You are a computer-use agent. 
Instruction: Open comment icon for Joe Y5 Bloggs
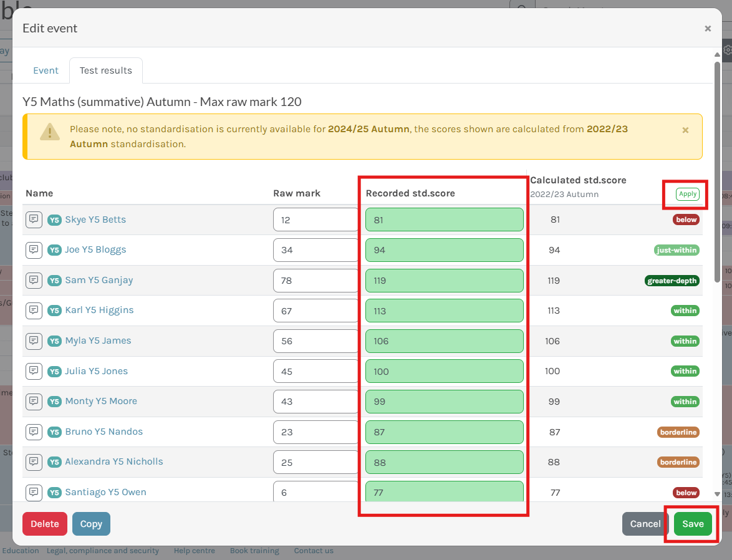(x=34, y=250)
